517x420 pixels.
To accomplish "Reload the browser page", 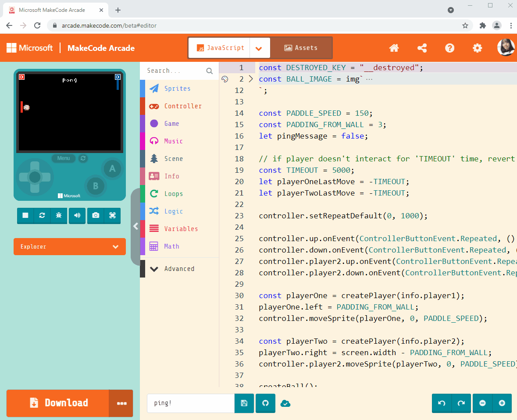I will (37, 25).
